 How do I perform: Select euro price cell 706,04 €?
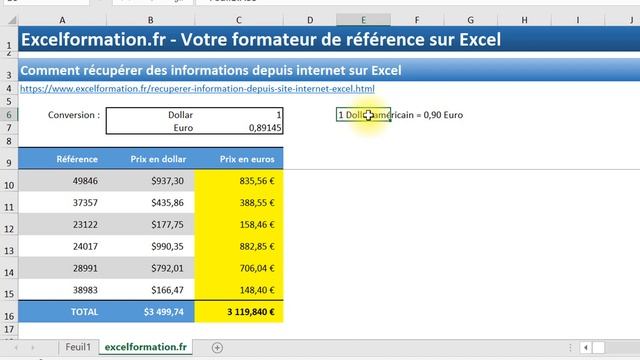coord(239,268)
